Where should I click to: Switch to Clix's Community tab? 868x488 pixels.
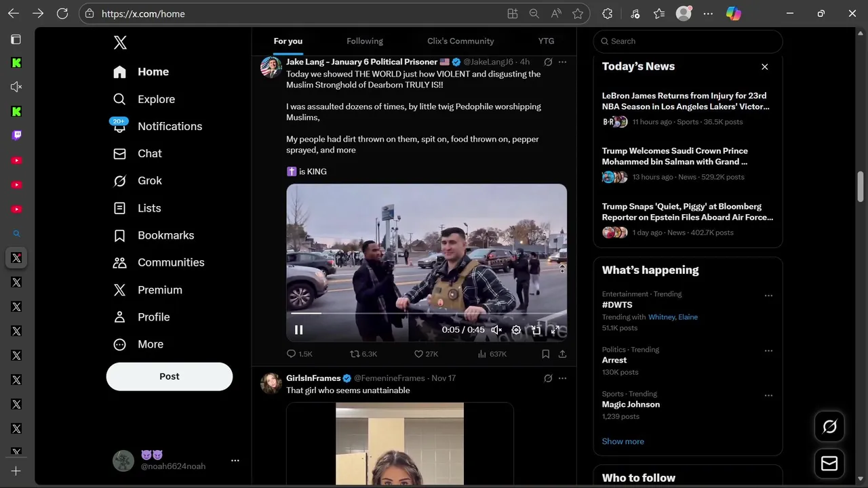(460, 41)
